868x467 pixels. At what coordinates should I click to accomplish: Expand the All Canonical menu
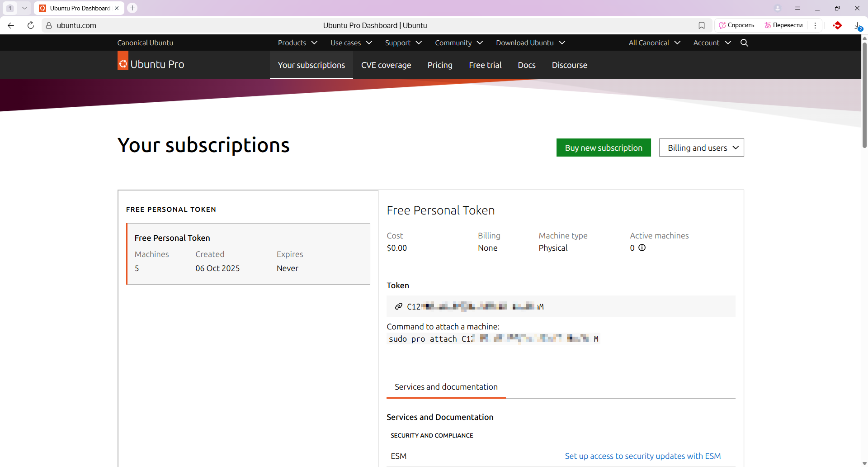point(654,43)
